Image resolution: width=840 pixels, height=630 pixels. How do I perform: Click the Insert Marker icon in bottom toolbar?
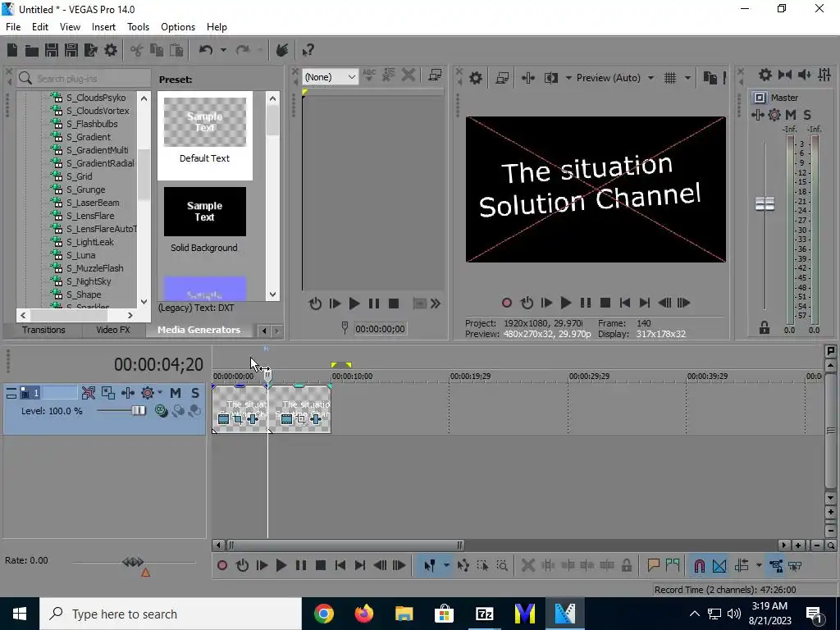click(x=653, y=566)
